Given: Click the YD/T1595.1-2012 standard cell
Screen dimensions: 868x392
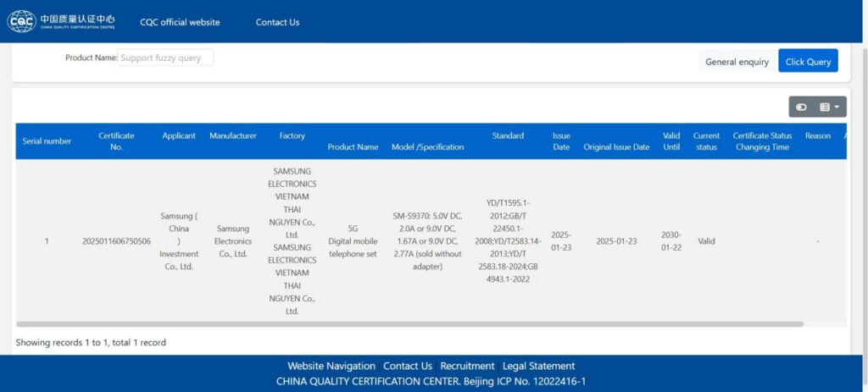Looking at the screenshot, I should [x=508, y=241].
